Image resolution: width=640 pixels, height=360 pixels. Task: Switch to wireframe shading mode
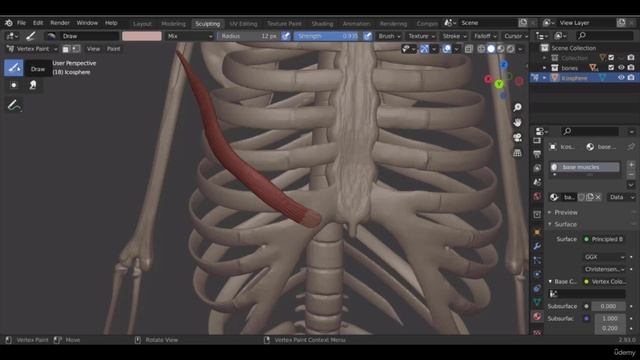click(481, 49)
